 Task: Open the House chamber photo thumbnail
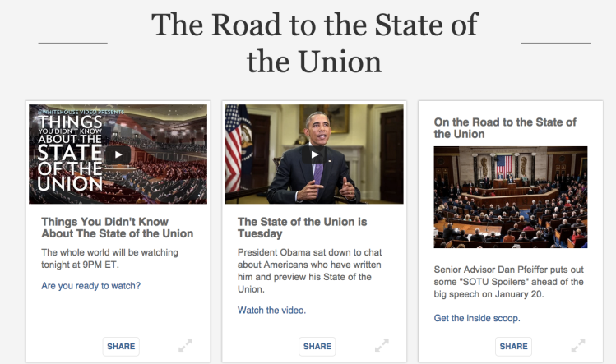pyautogui.click(x=511, y=197)
